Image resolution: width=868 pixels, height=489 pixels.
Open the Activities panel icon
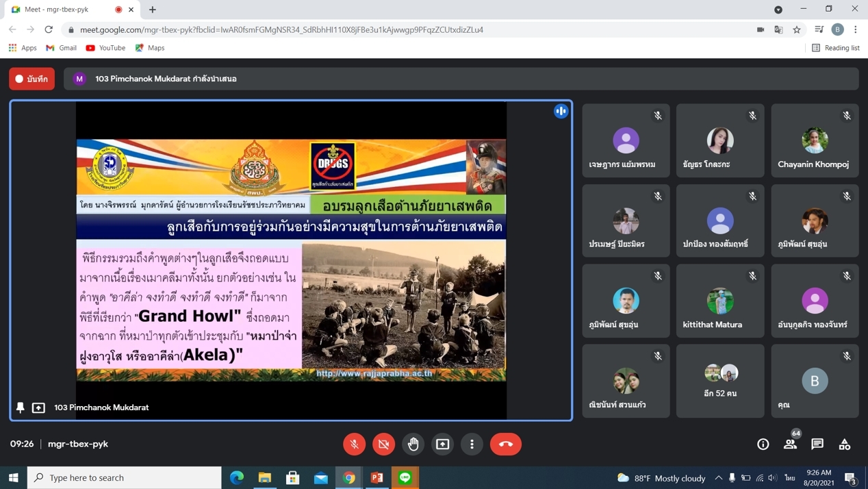tap(845, 444)
